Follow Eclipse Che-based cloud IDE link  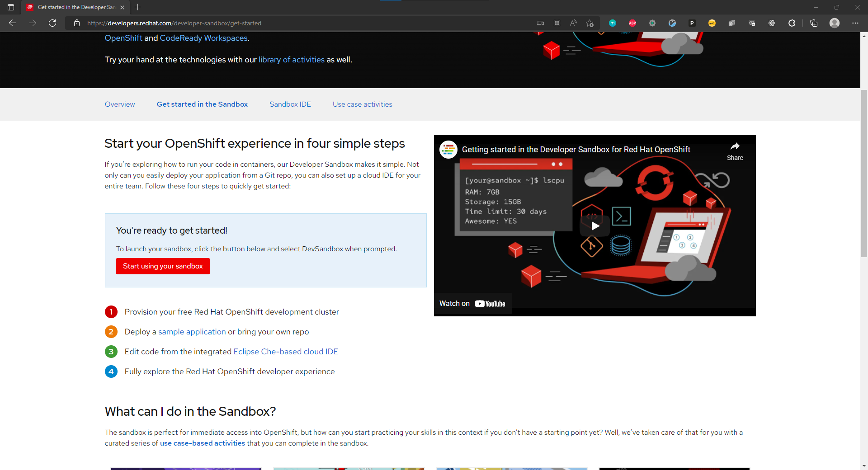(x=286, y=352)
